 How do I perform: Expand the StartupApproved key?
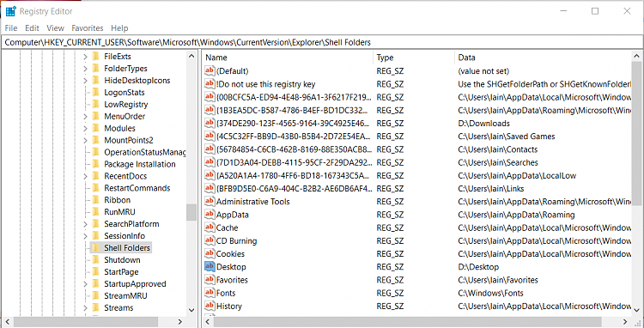[85, 284]
